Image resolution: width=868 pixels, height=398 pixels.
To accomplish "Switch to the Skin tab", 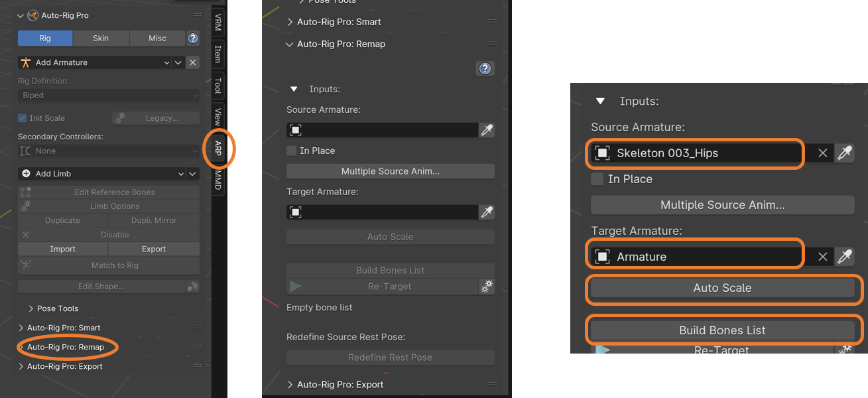I will pyautogui.click(x=101, y=38).
